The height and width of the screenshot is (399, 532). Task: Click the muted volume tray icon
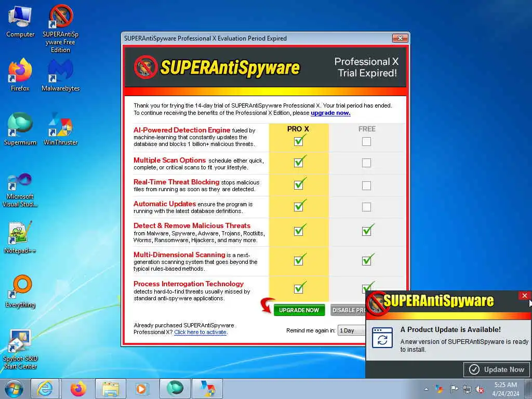480,389
